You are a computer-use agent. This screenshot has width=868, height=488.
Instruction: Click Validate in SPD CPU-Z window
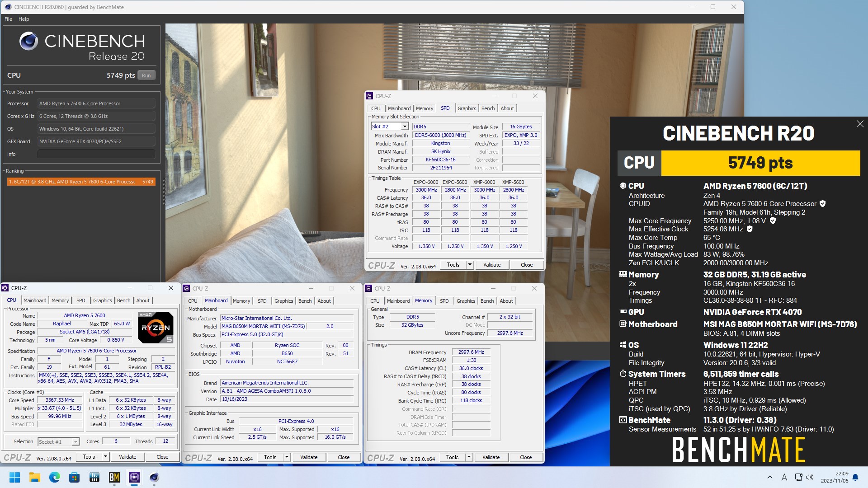(492, 265)
